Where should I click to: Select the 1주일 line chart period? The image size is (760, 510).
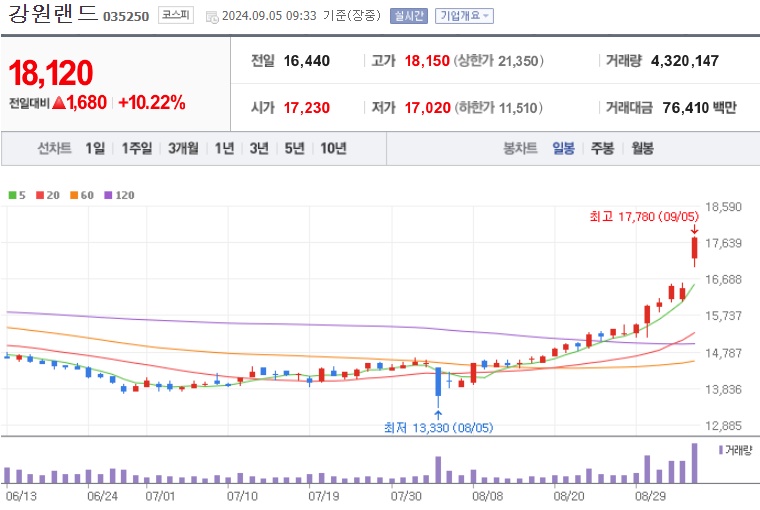[x=137, y=148]
